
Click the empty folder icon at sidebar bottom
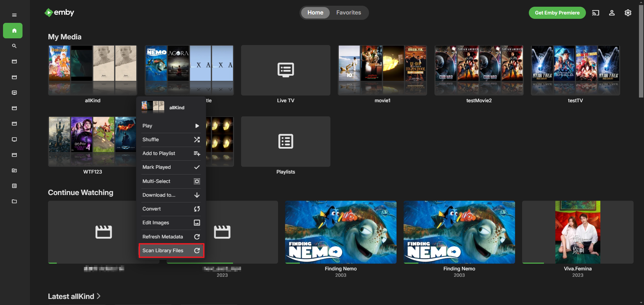(x=14, y=201)
